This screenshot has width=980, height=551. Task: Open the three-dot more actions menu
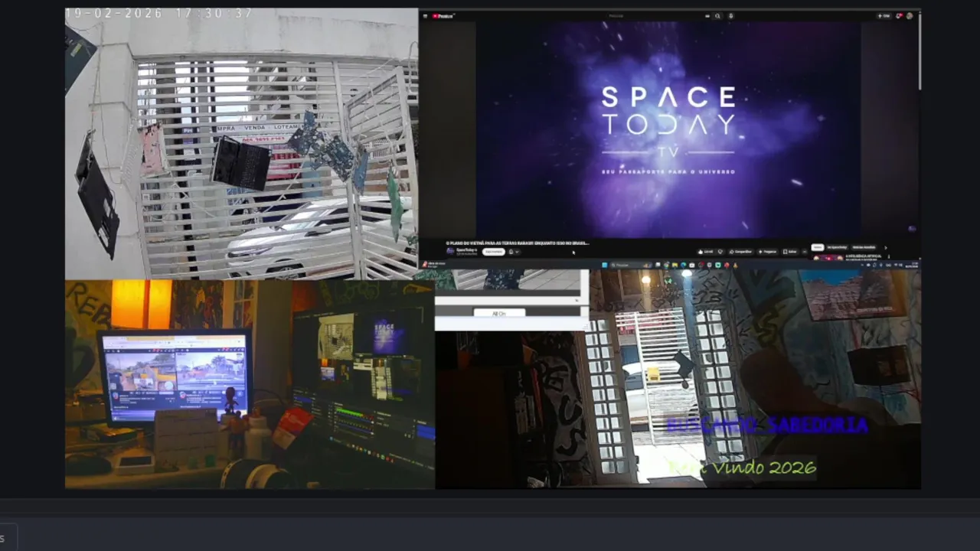coord(805,252)
